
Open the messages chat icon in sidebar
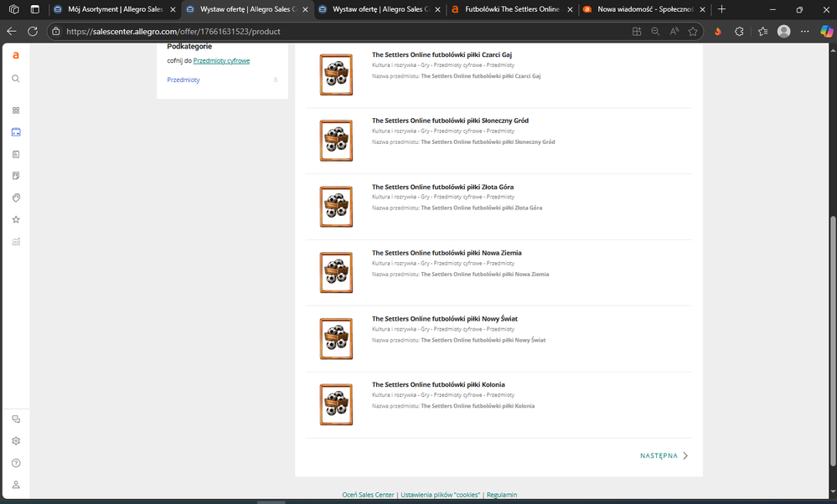pos(16,419)
